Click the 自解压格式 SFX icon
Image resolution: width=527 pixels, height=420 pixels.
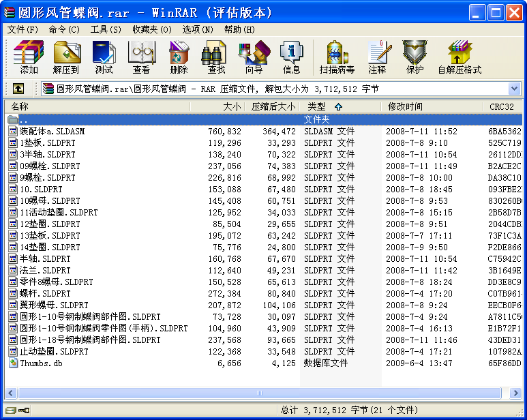459,57
